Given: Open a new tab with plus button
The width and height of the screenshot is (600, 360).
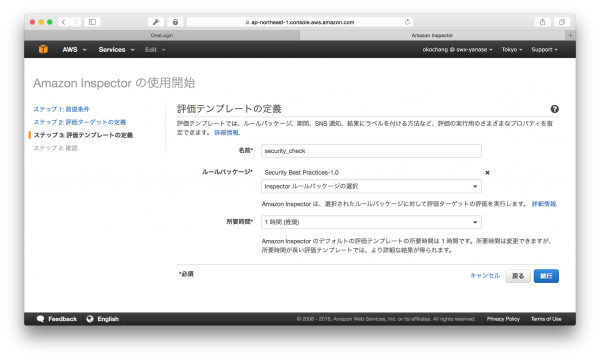Looking at the screenshot, I should (570, 35).
